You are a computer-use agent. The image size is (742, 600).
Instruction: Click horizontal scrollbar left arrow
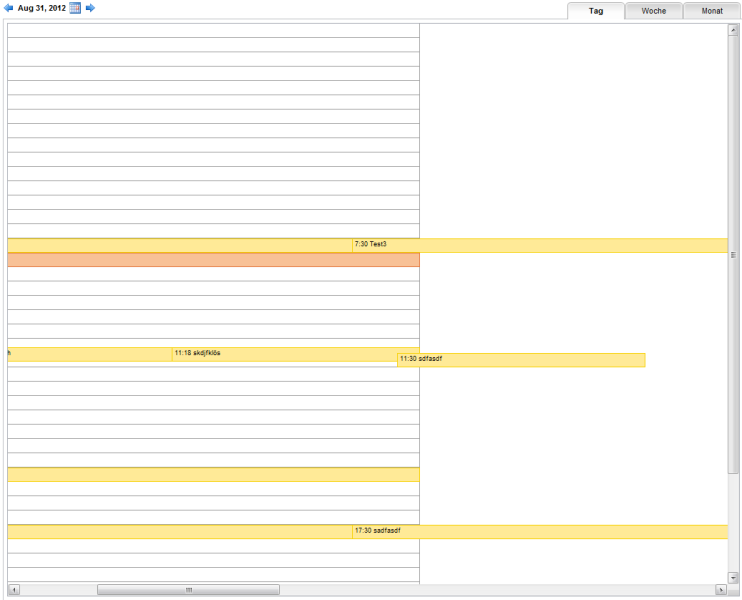point(13,590)
